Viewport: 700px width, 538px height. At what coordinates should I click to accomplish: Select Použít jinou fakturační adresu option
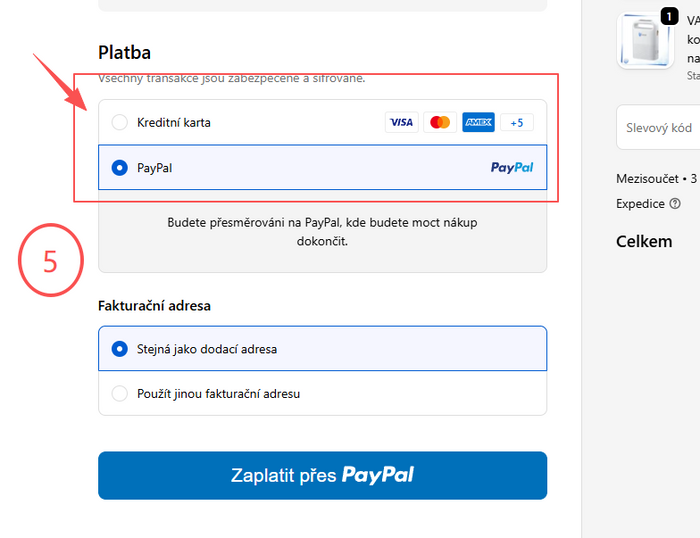coord(120,393)
